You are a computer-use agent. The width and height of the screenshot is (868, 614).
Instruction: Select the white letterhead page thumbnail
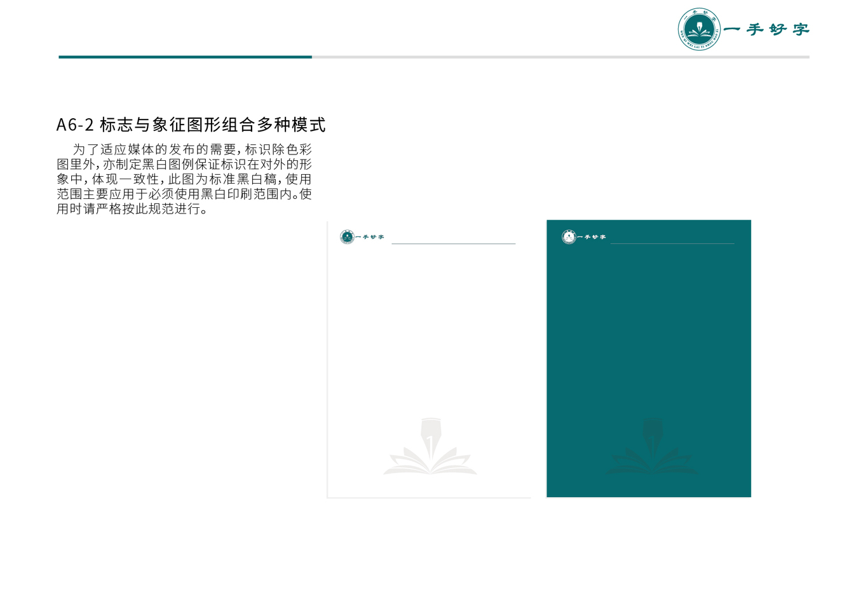429,359
